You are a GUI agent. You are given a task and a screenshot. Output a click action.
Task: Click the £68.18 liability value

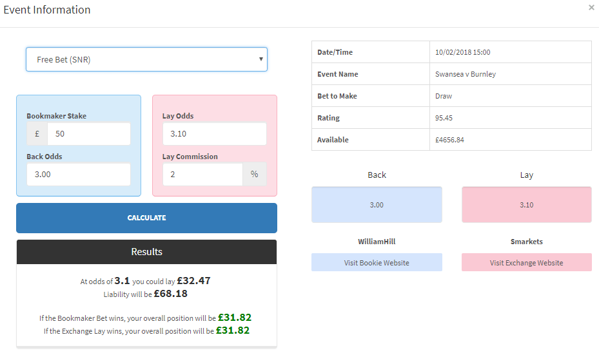[x=171, y=294]
